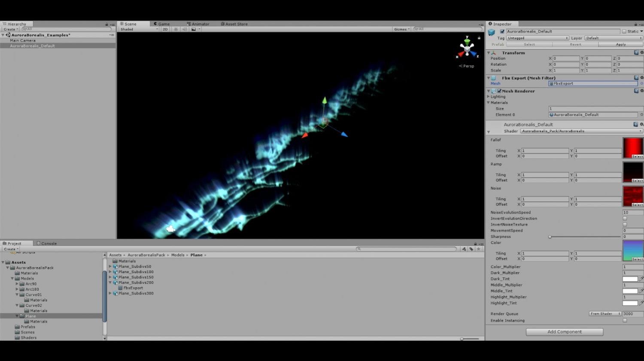Screen dimensions: 644x361
Task: Collapse Materials section in Mesh Renderer
Action: click(x=488, y=102)
